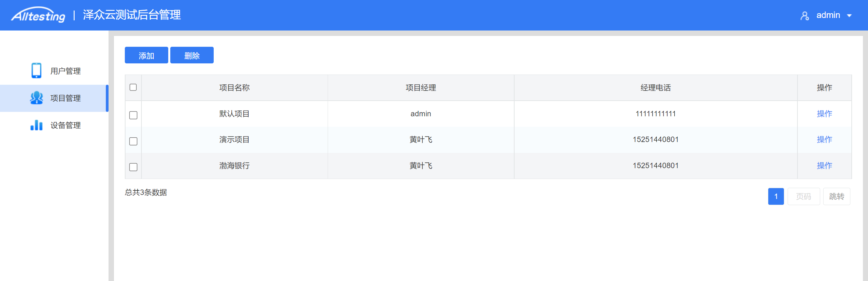Check the 渤海银行 row checkbox
Image resolution: width=868 pixels, height=281 pixels.
coord(133,167)
